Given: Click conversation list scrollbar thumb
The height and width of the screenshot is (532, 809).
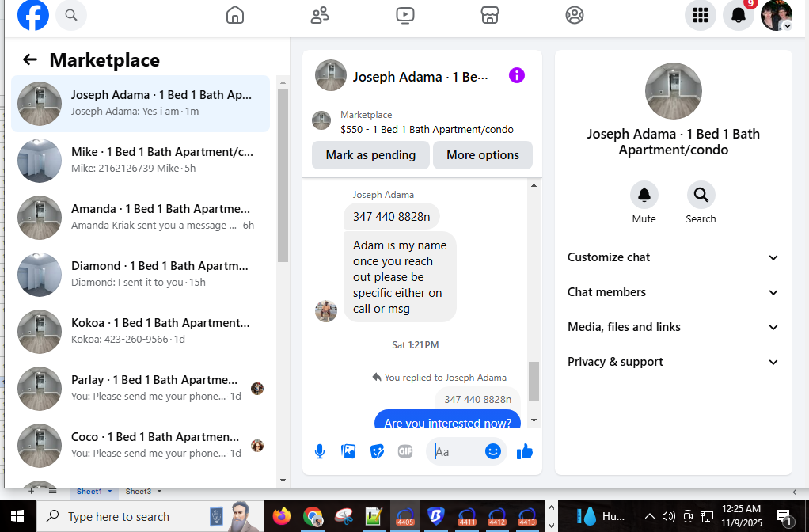Looking at the screenshot, I should point(283,176).
